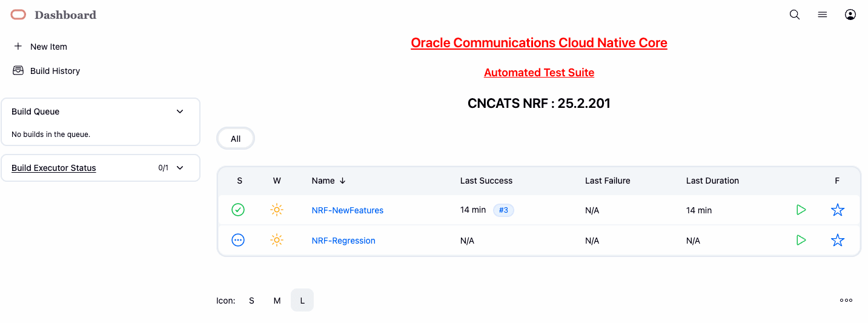This screenshot has height=323, width=868.
Task: Click NRF-Regression Last Duration N/A cell
Action: 693,241
